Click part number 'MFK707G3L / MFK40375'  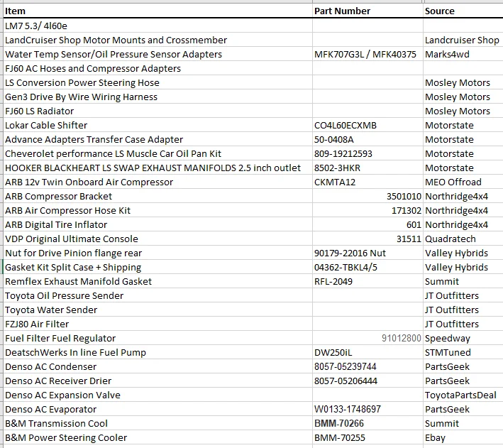(x=367, y=54)
